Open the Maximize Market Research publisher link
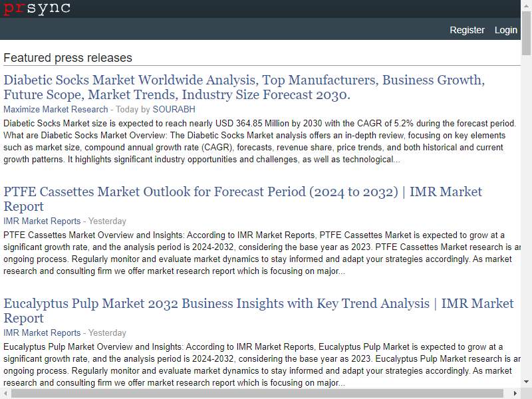532x399 pixels. pyautogui.click(x=56, y=109)
